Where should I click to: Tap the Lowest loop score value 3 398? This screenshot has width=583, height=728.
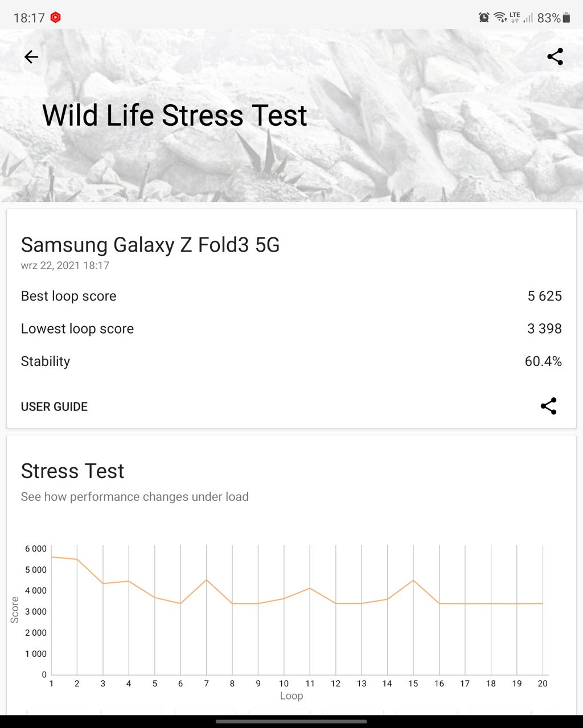pos(544,328)
